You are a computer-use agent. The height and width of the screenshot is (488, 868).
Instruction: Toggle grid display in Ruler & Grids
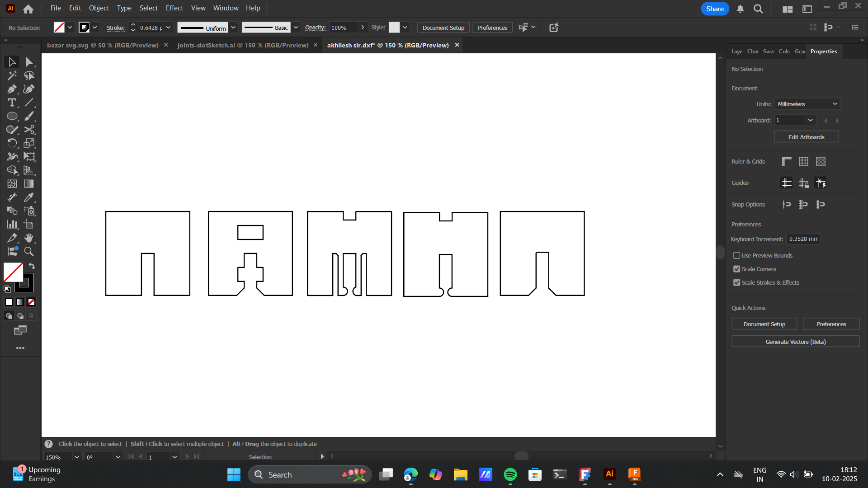click(803, 161)
